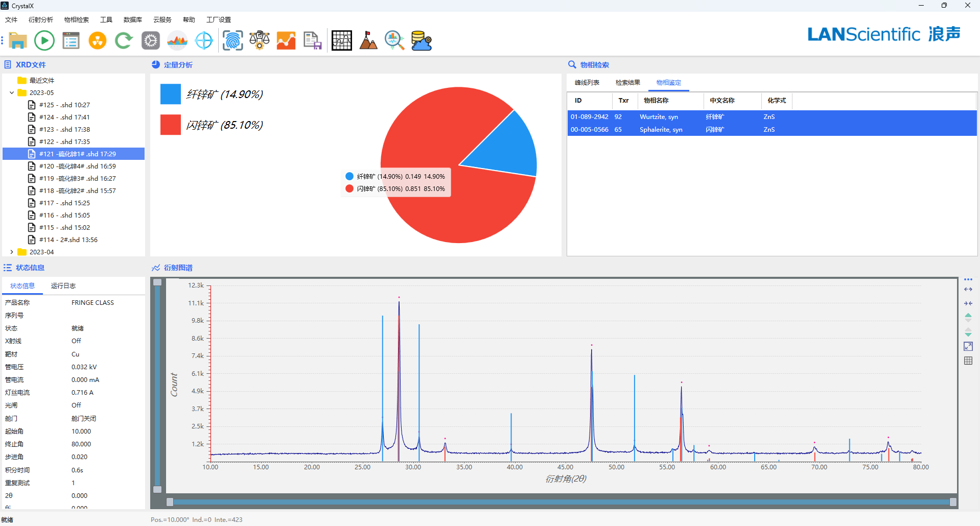Open the 衍射分析 menu
Viewport: 980px width, 526px height.
(x=41, y=20)
